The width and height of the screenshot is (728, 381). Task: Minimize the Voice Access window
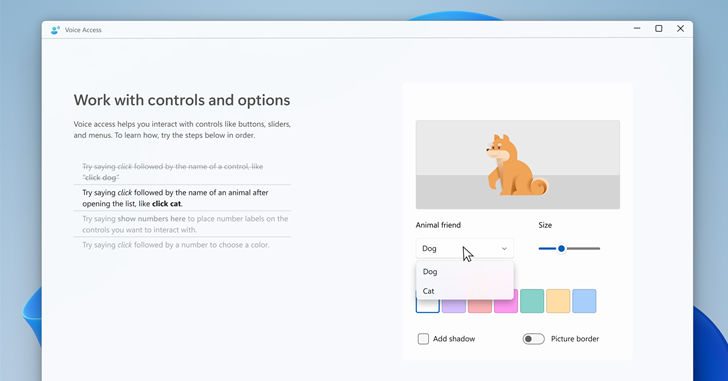(637, 29)
